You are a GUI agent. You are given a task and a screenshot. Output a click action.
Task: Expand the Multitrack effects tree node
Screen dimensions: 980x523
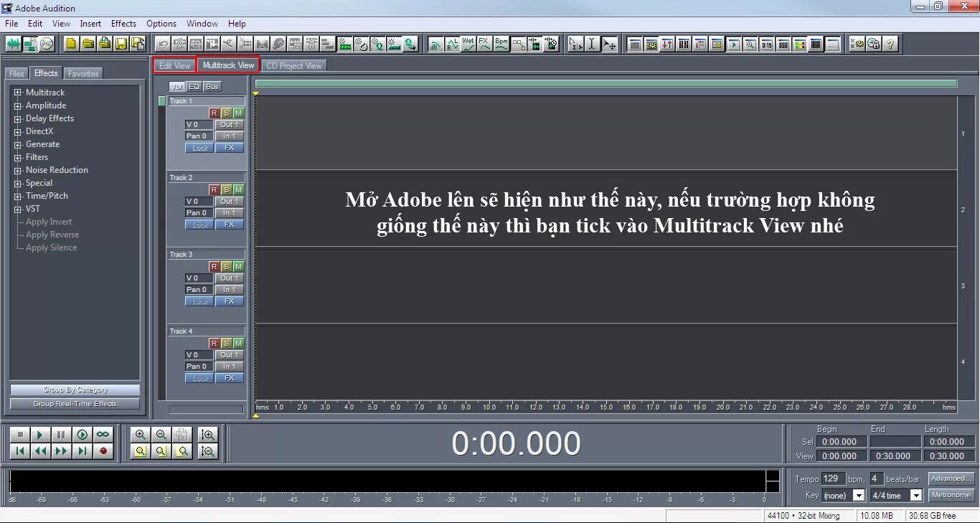click(18, 93)
